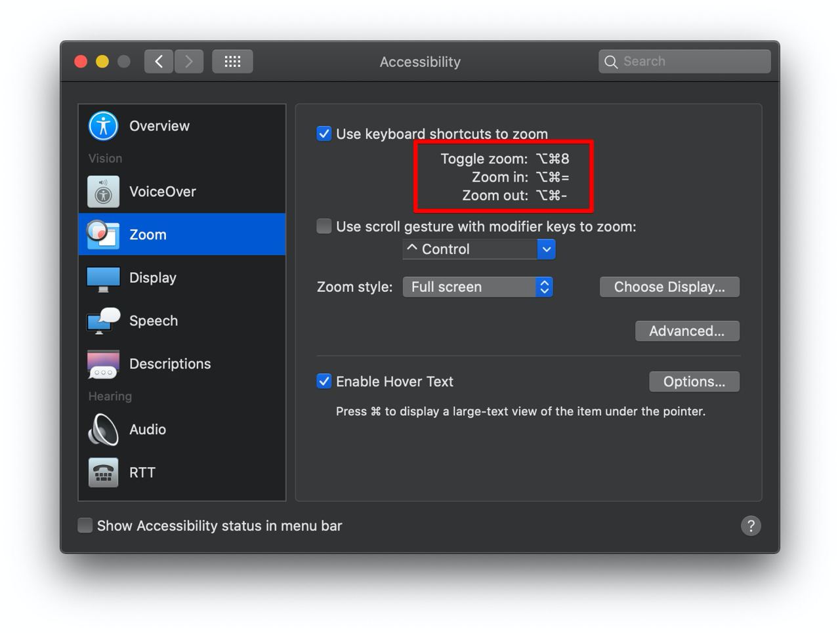Click the Accessibility window title
The image size is (840, 633).
[x=420, y=62]
